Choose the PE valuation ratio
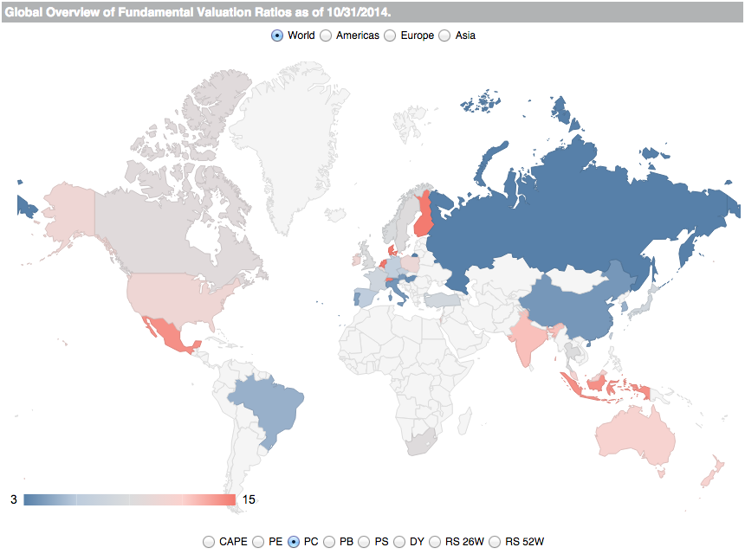The width and height of the screenshot is (745, 560). [258, 542]
